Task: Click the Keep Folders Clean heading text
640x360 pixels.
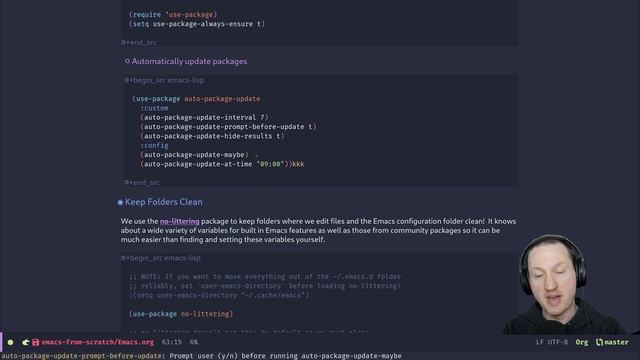Action: tap(164, 202)
